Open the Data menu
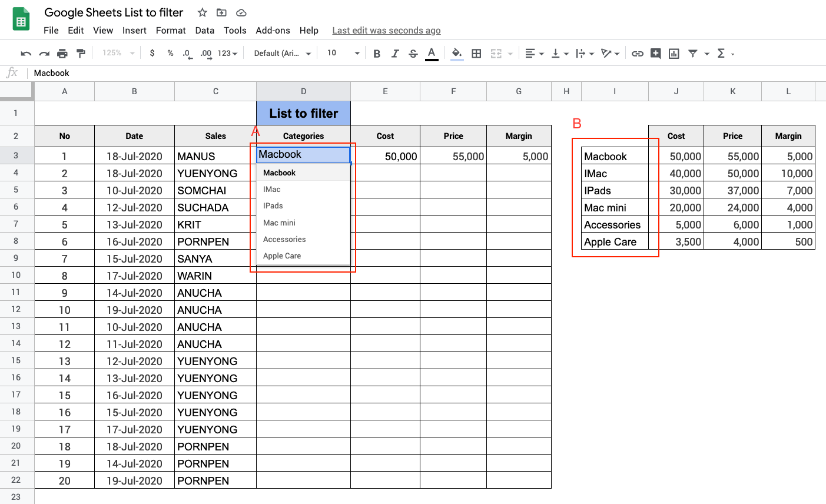The width and height of the screenshot is (826, 504). click(204, 31)
